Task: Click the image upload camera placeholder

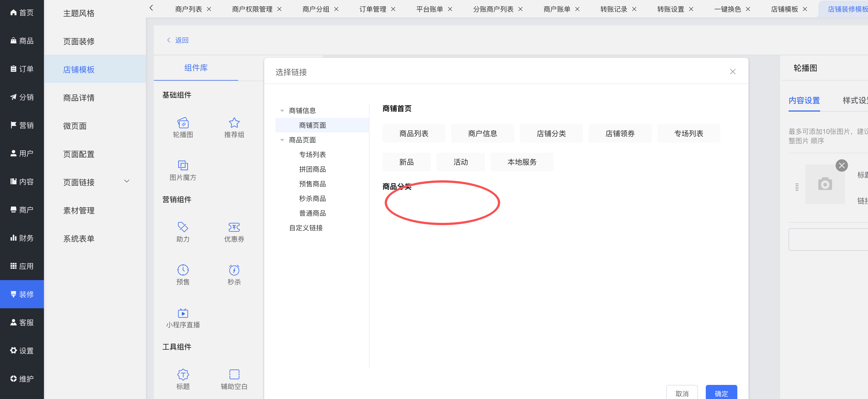Action: pos(825,184)
